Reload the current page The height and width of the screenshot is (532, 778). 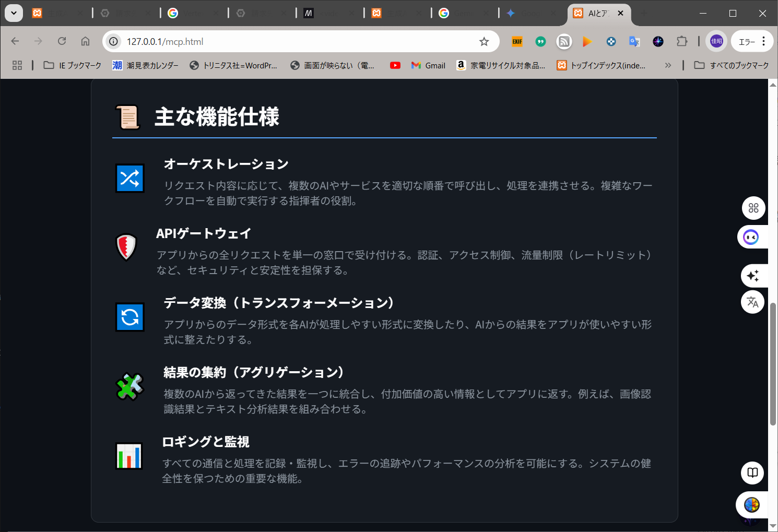(62, 41)
